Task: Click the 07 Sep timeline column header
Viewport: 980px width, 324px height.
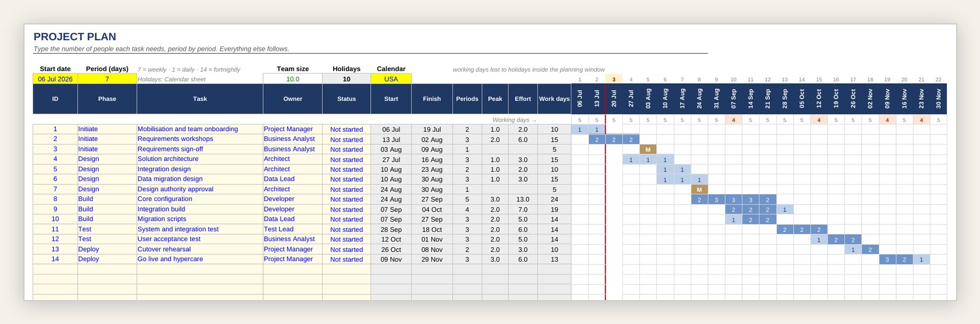Action: point(733,98)
